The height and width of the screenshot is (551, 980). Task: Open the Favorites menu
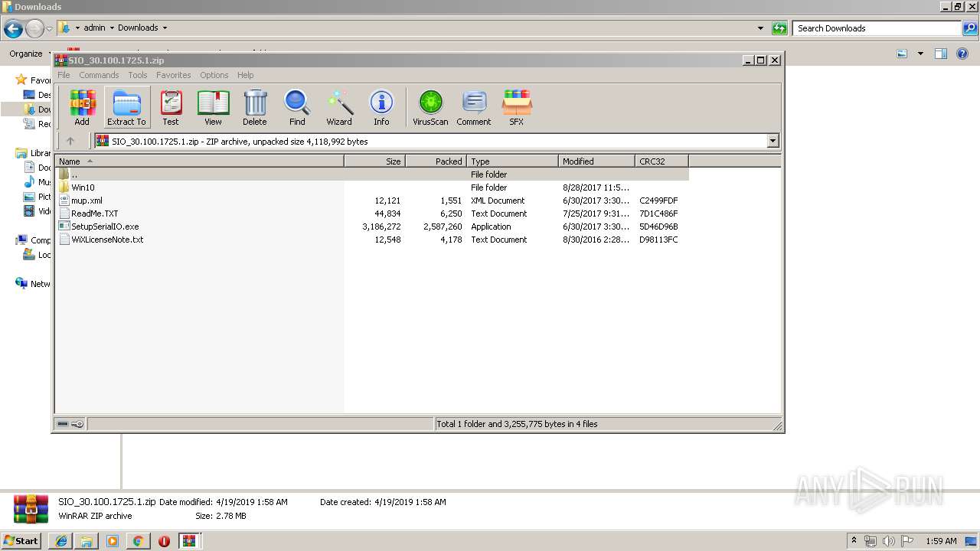[x=174, y=75]
